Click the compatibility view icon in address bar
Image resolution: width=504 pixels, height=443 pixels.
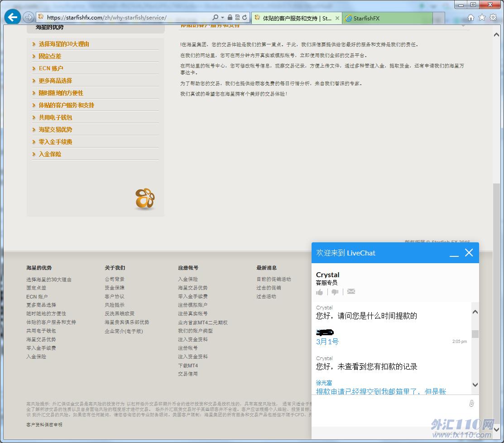(237, 17)
